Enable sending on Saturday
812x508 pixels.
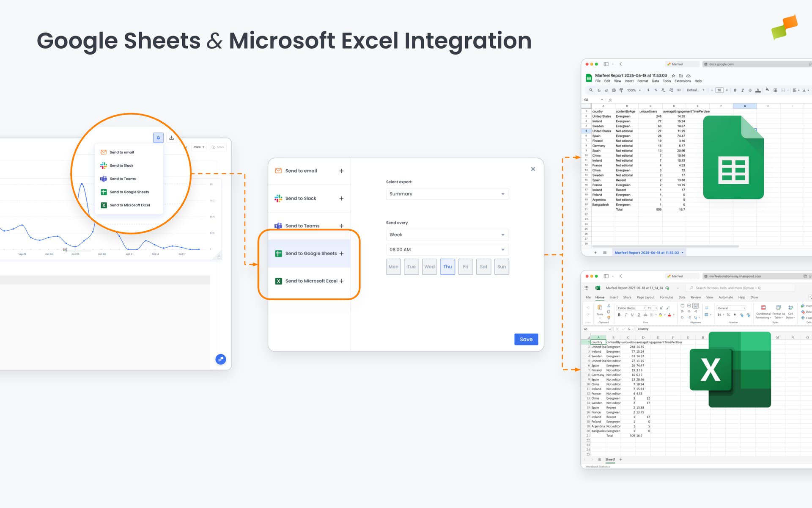(483, 266)
